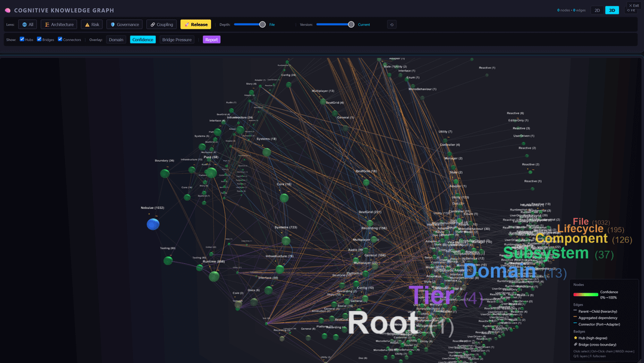Choose the Governance shield lens
Screen dimensions: 644x363
125,24
